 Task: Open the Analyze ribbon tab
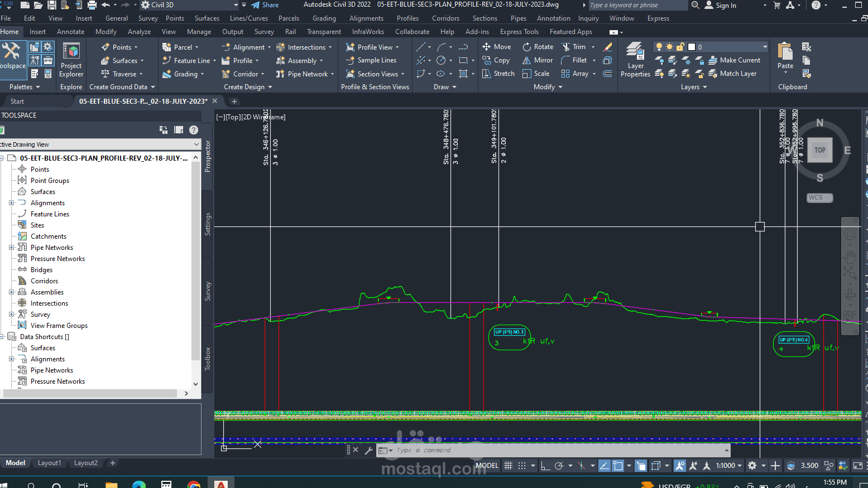tap(139, 32)
